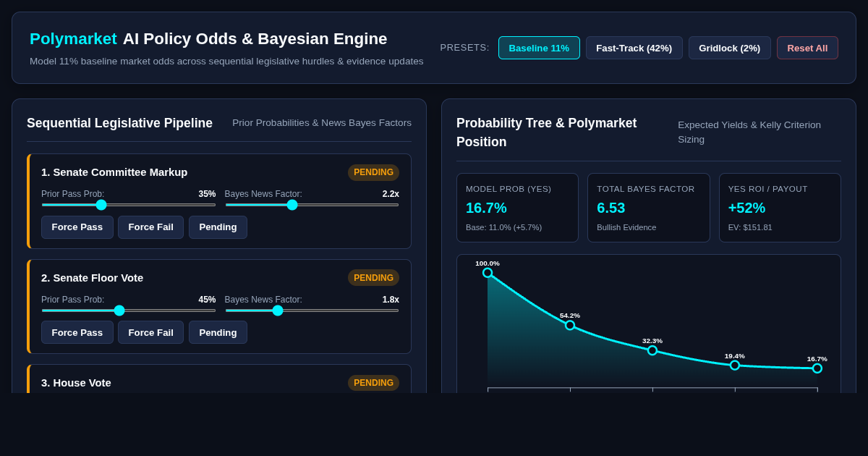This screenshot has width=868, height=456.
Task: Click 'Prior Probabilities & News Bayes Factors' subtitle
Action: click(x=322, y=123)
